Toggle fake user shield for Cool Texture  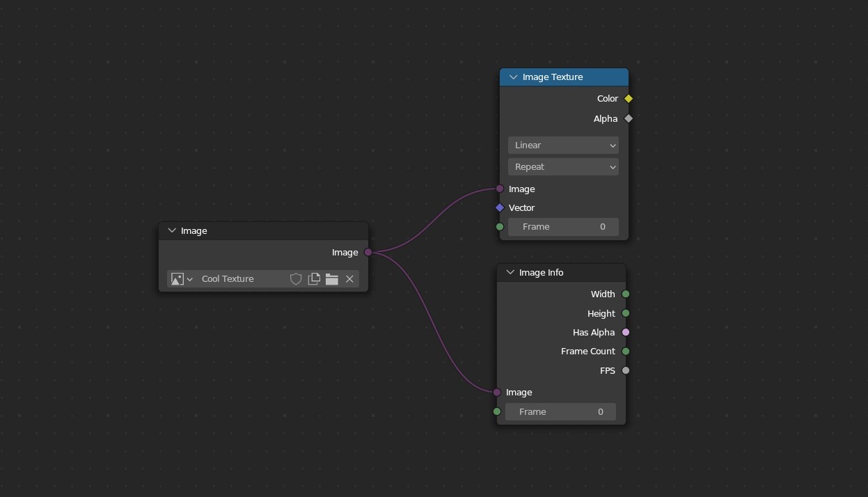[x=296, y=279]
